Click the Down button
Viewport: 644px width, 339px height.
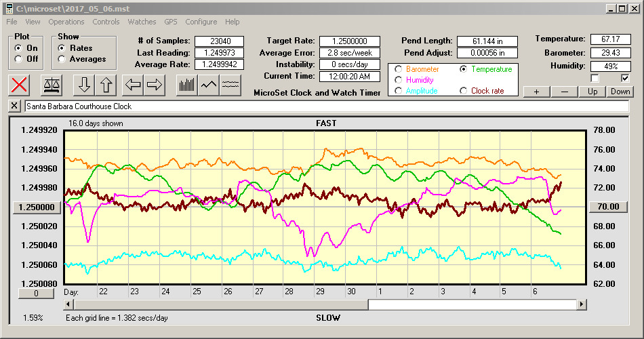(x=620, y=92)
